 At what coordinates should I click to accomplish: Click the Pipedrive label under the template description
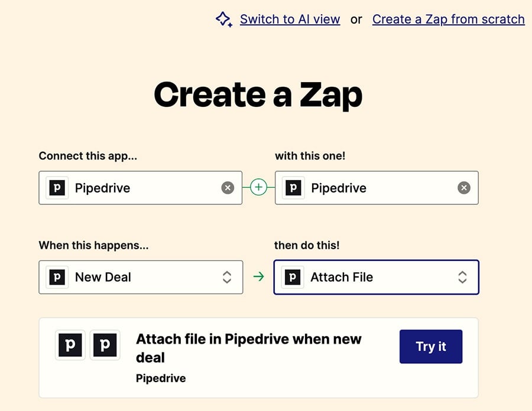tap(161, 378)
